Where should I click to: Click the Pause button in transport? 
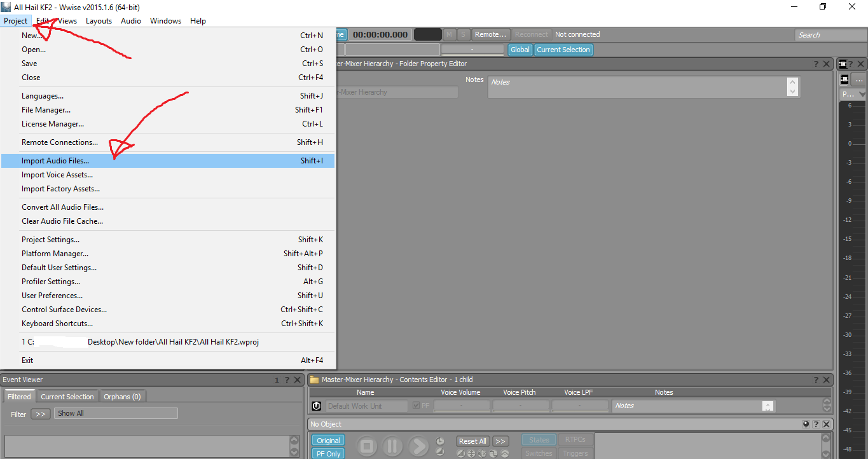[393, 446]
